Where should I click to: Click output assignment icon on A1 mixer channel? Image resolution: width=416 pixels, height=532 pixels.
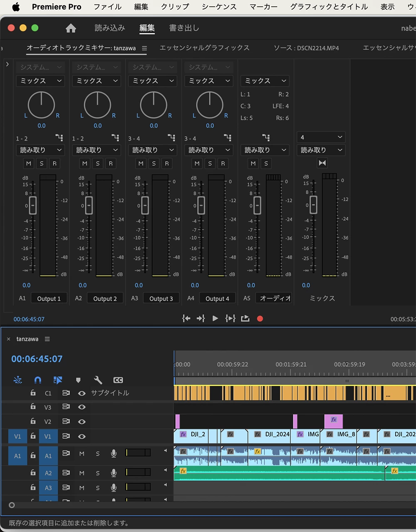59,138
